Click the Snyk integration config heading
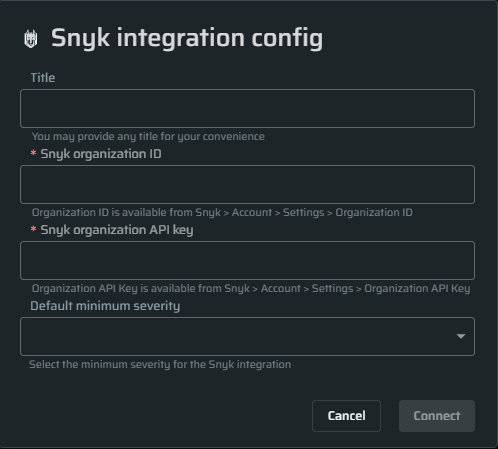This screenshot has height=449, width=498. 187,38
